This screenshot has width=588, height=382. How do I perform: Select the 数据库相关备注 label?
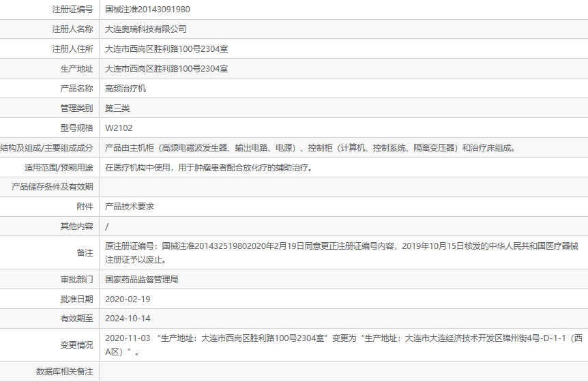65,372
